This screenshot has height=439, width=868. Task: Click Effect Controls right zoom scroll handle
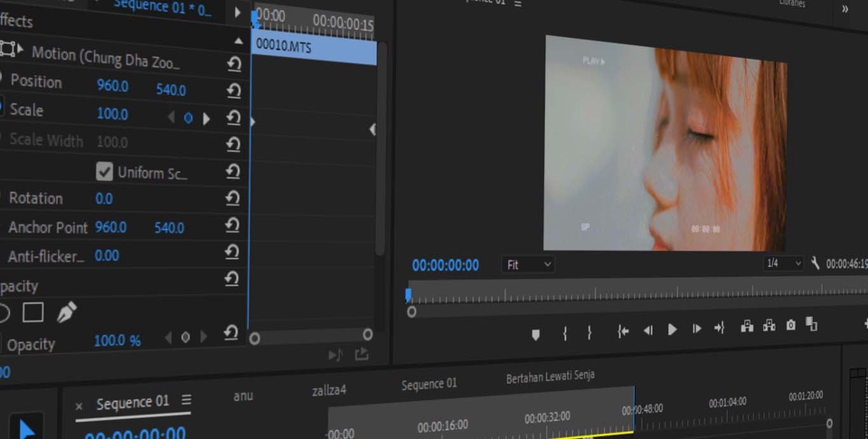click(x=368, y=334)
